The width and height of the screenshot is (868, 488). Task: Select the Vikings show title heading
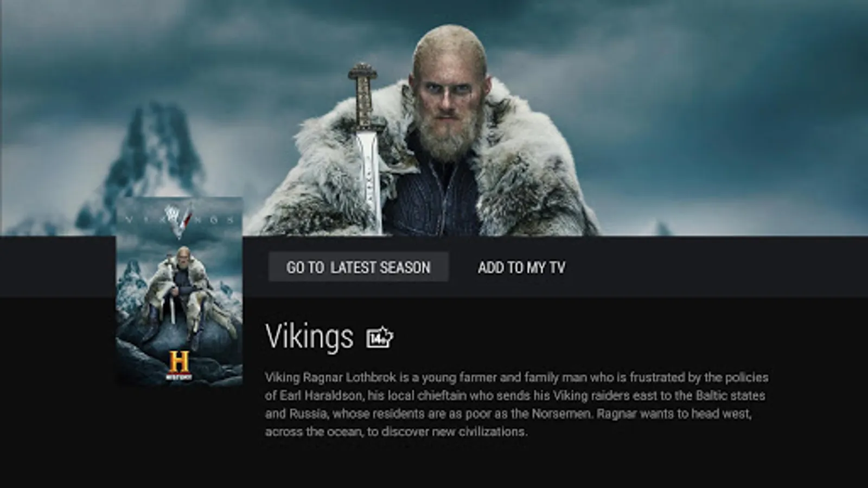coord(309,337)
